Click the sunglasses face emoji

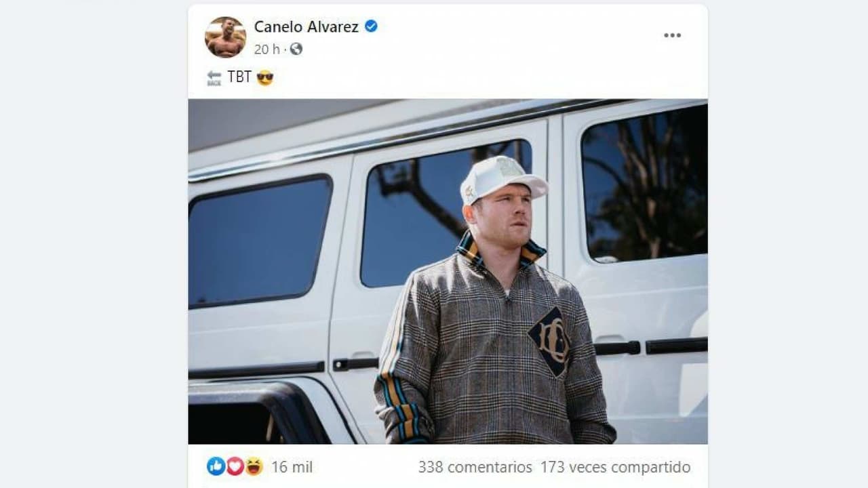coord(265,77)
